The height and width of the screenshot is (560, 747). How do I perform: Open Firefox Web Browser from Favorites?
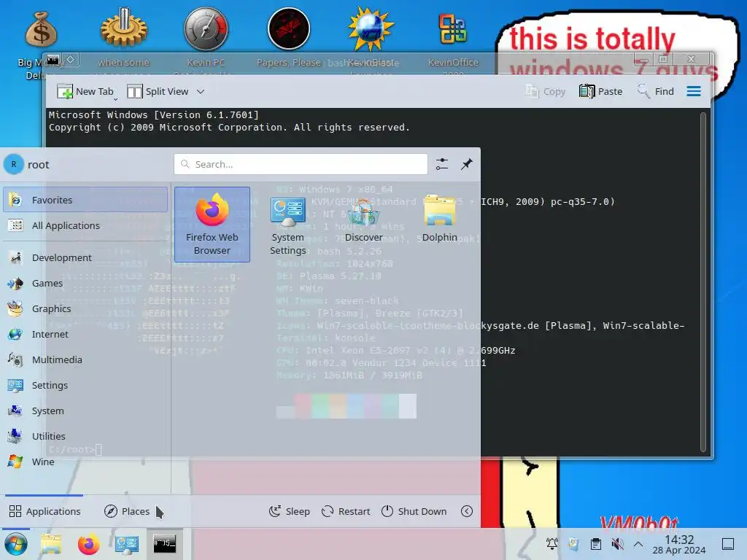pyautogui.click(x=212, y=225)
